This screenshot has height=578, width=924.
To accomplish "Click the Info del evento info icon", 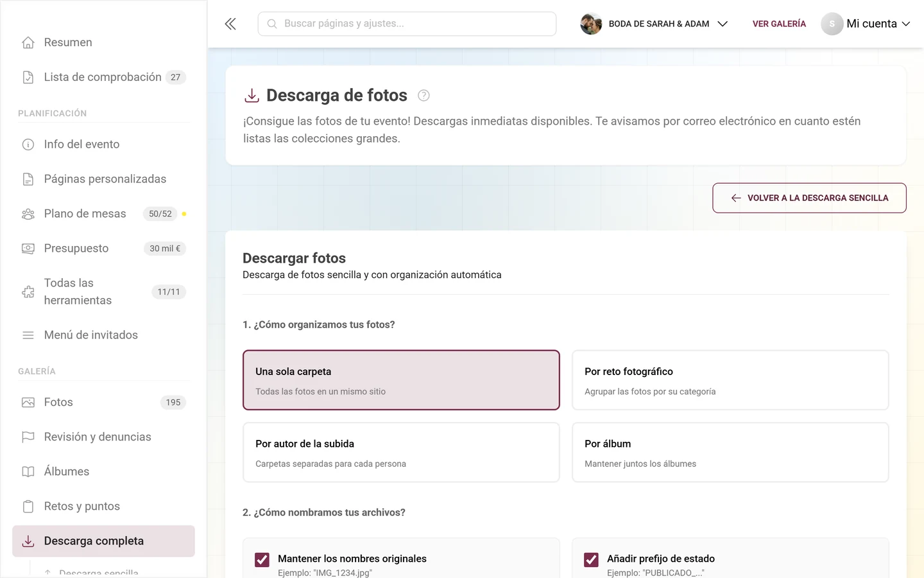I will coord(28,144).
